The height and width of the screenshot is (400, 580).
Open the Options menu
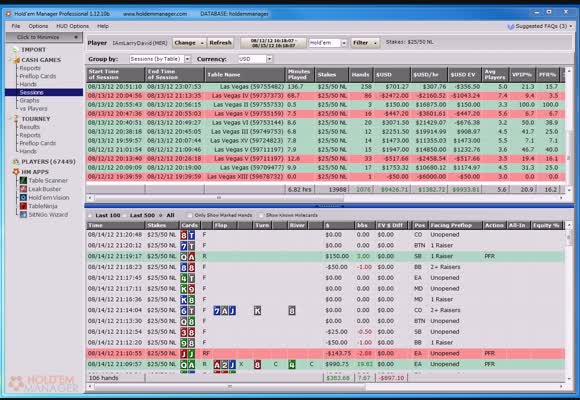point(38,26)
